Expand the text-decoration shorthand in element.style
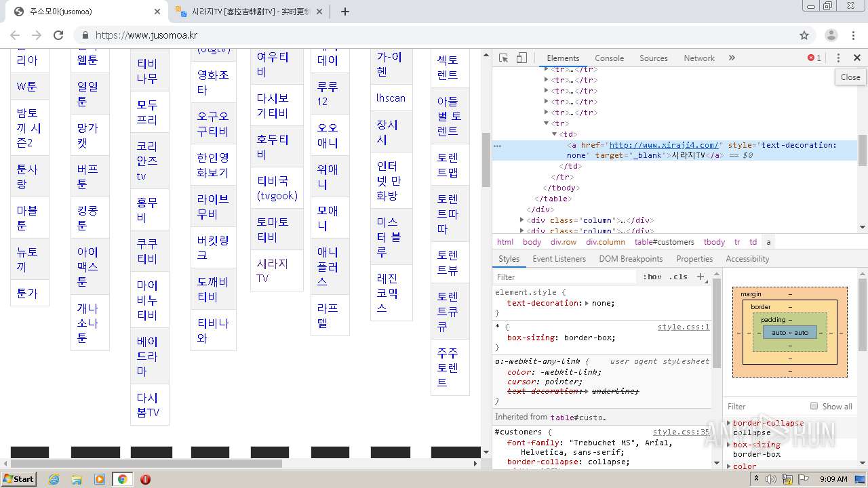Screen dimensions: 868x488 coord(587,303)
